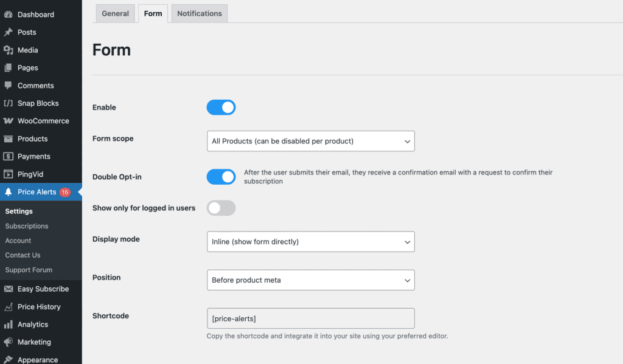Click the price-alerts shortcode field
This screenshot has height=364, width=623.
tap(310, 318)
